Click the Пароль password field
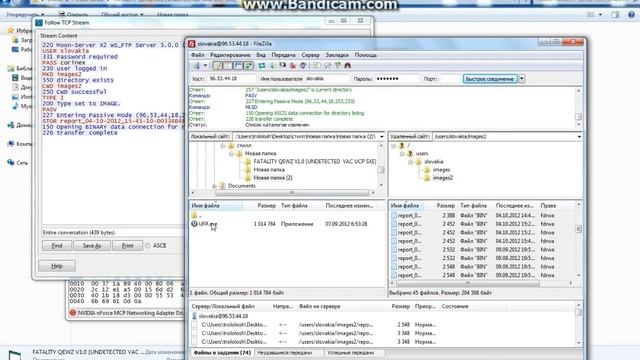 [x=397, y=79]
